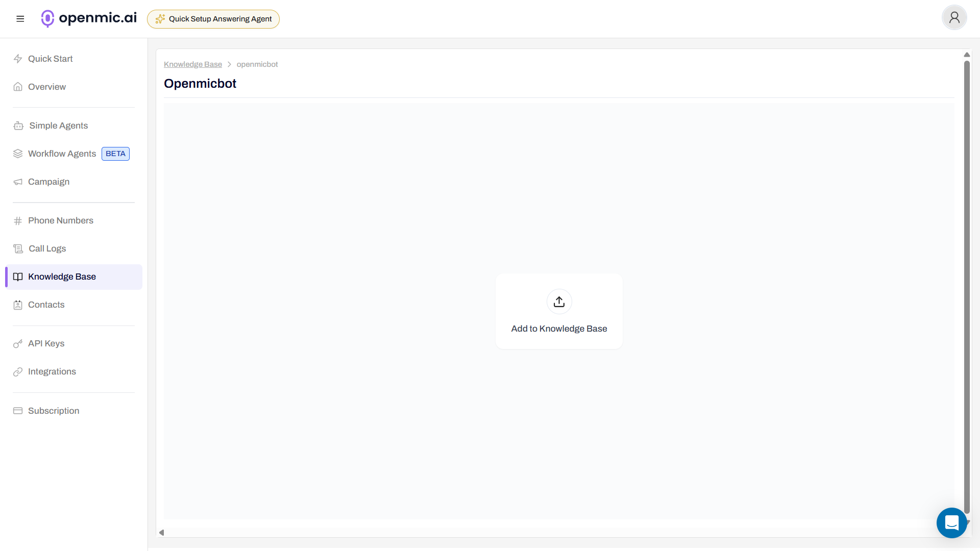Select the API Keys key icon
This screenshot has height=551, width=980.
[18, 343]
